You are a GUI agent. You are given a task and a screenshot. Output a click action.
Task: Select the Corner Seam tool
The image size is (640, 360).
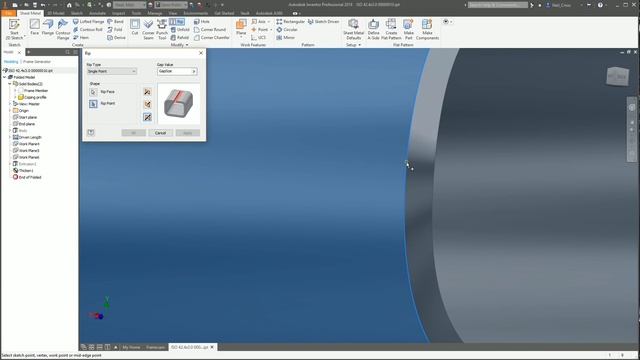[x=148, y=29]
